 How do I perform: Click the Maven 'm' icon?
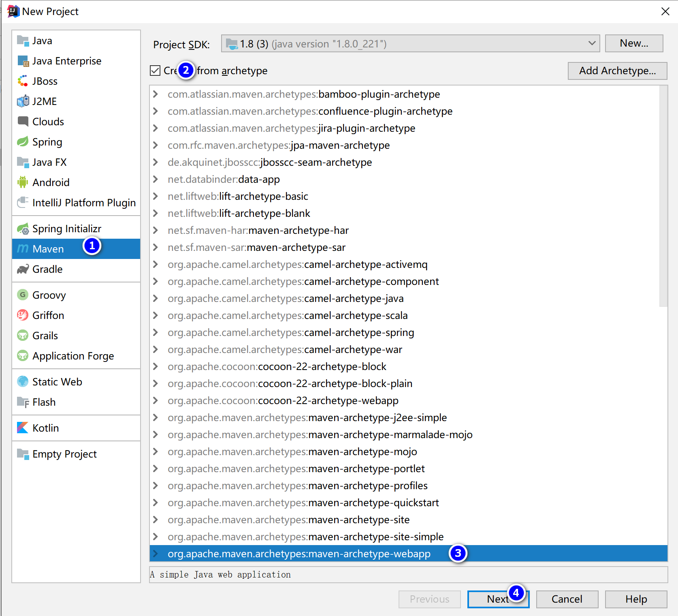(x=23, y=248)
